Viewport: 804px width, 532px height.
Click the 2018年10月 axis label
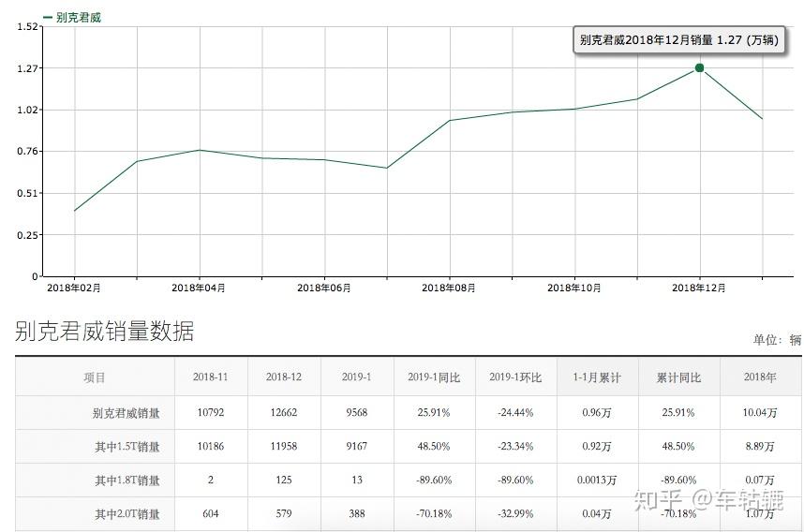click(x=574, y=288)
